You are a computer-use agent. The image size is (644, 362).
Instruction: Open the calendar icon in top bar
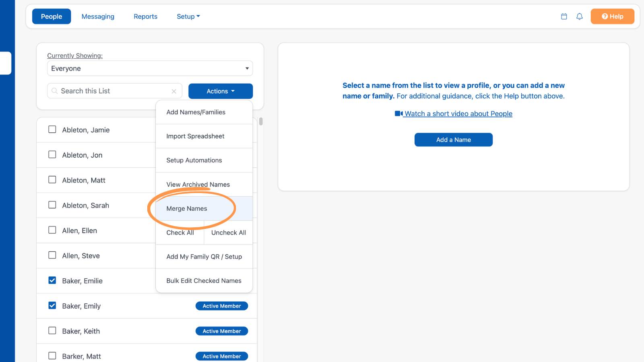[564, 16]
